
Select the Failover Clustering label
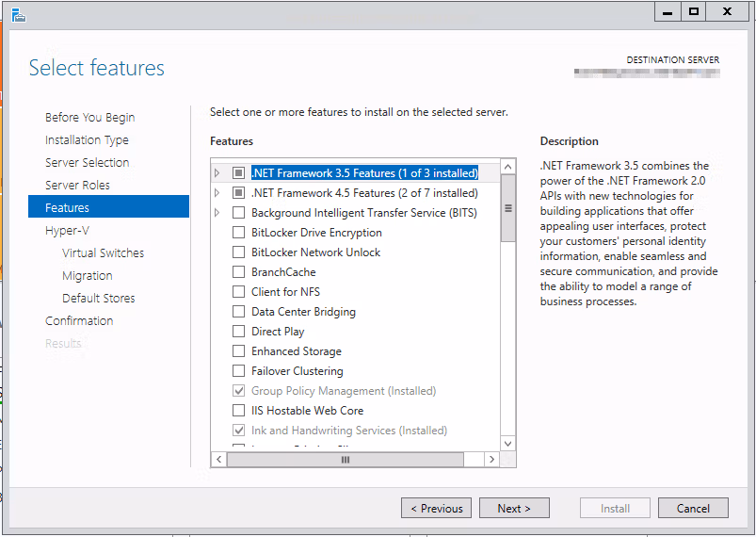[297, 371]
